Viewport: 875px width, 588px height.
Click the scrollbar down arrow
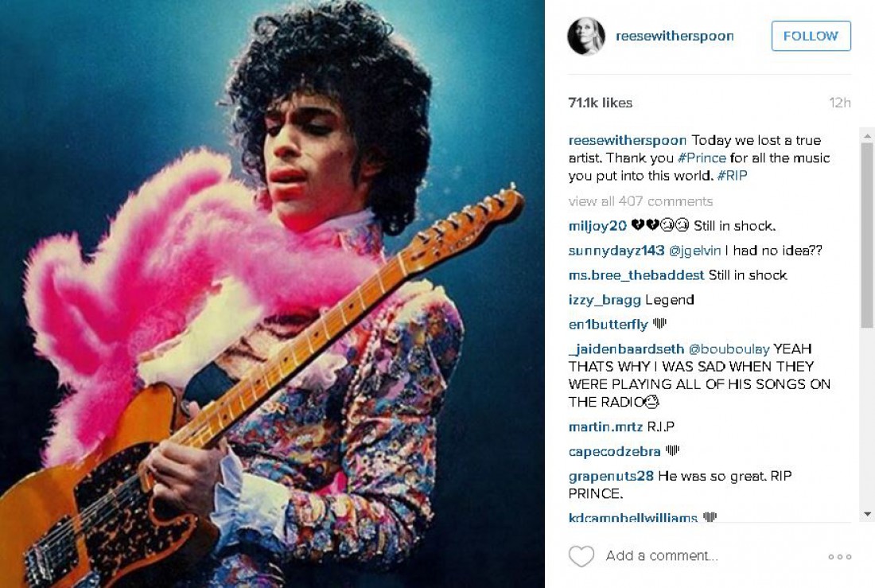point(866,514)
